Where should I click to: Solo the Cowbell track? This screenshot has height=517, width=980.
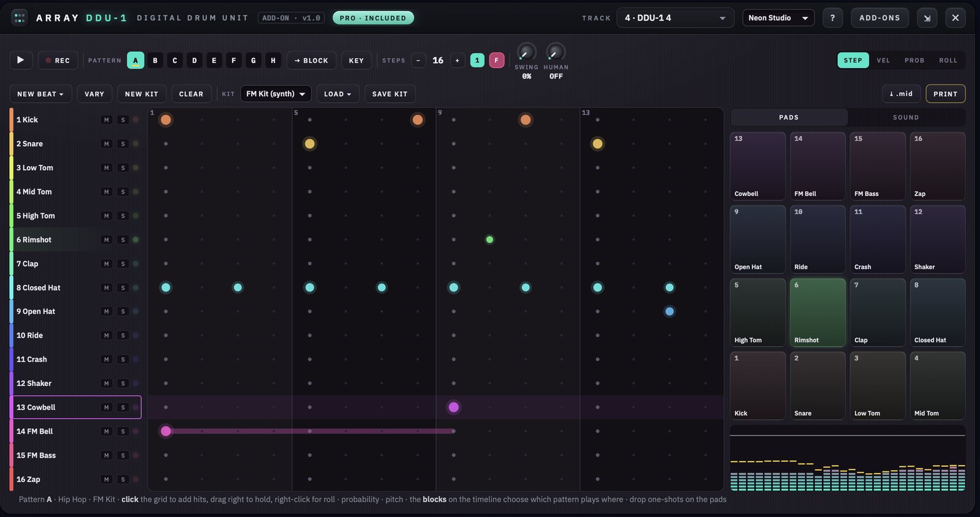coord(123,407)
